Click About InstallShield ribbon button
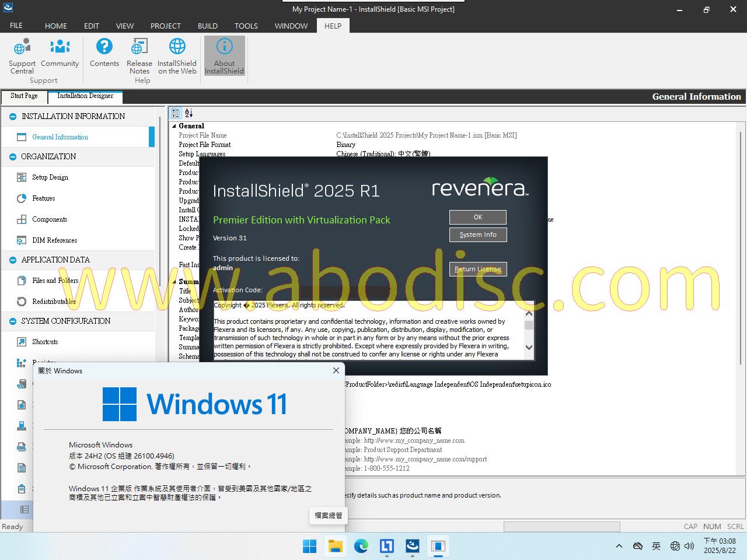 (x=224, y=56)
